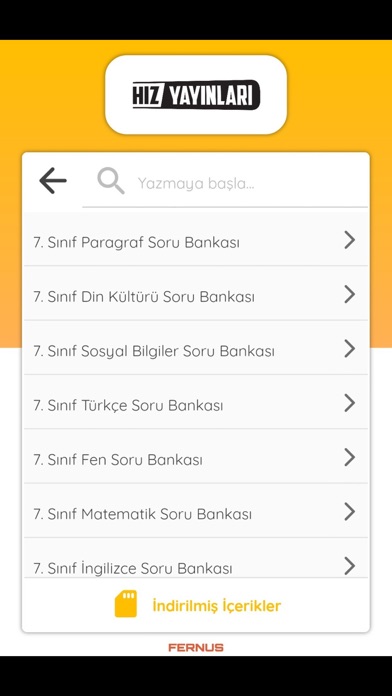Screen dimensions: 392x696
Task: Expand chevron next to Paragraf Soru Bankası
Action: (x=350, y=240)
